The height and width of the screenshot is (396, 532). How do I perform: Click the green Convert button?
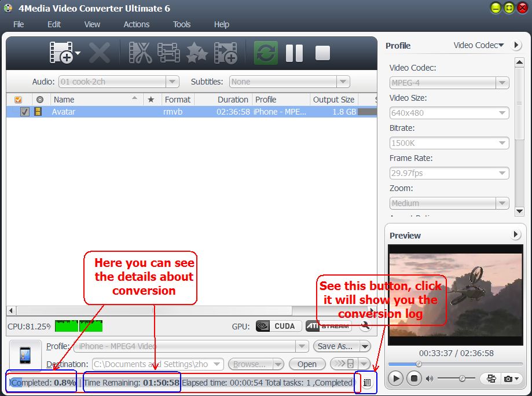click(x=266, y=53)
